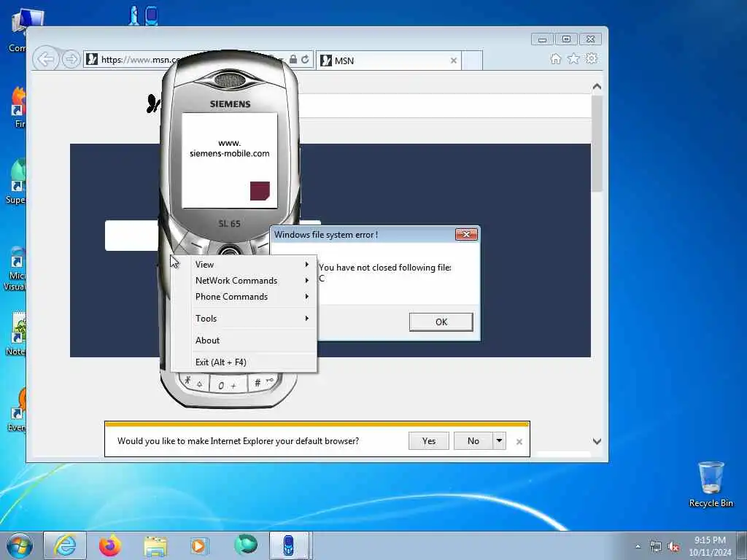This screenshot has height=560, width=747.
Task: Click the Siemens phone emulator screen
Action: 230,160
